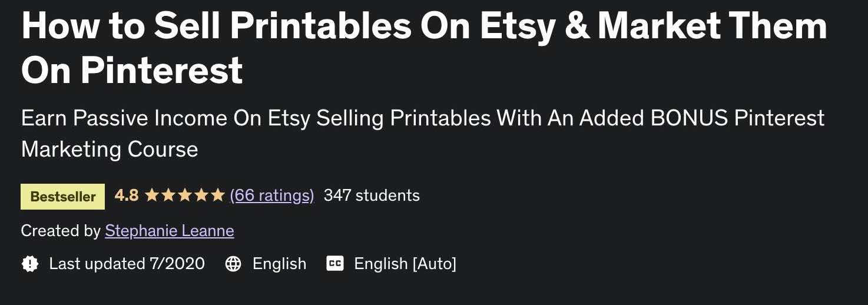Select the third rating star

[184, 195]
